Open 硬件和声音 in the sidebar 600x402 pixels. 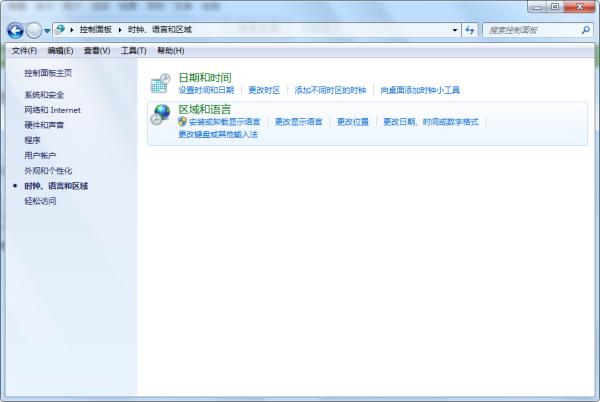(x=44, y=125)
